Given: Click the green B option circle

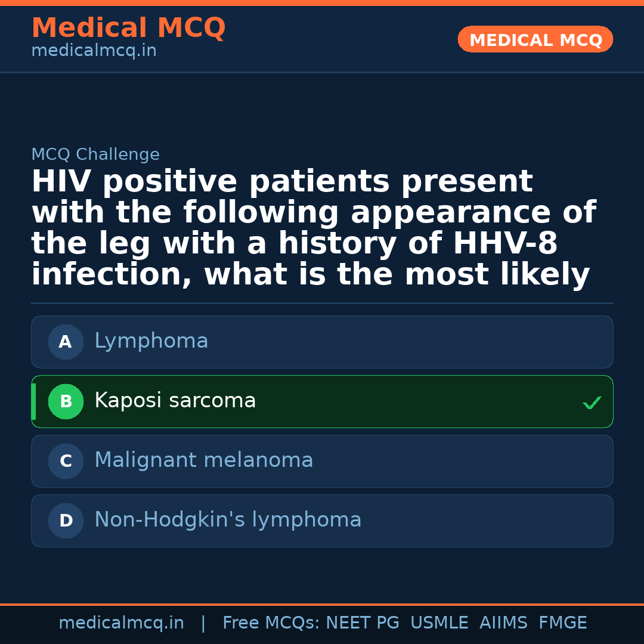Looking at the screenshot, I should pos(66,402).
